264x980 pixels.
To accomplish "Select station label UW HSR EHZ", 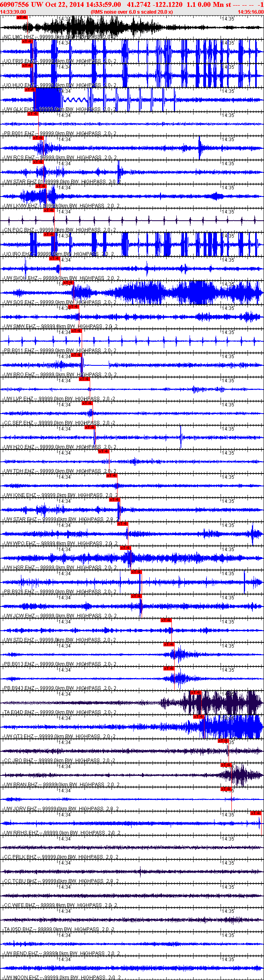I will [x=19, y=568].
